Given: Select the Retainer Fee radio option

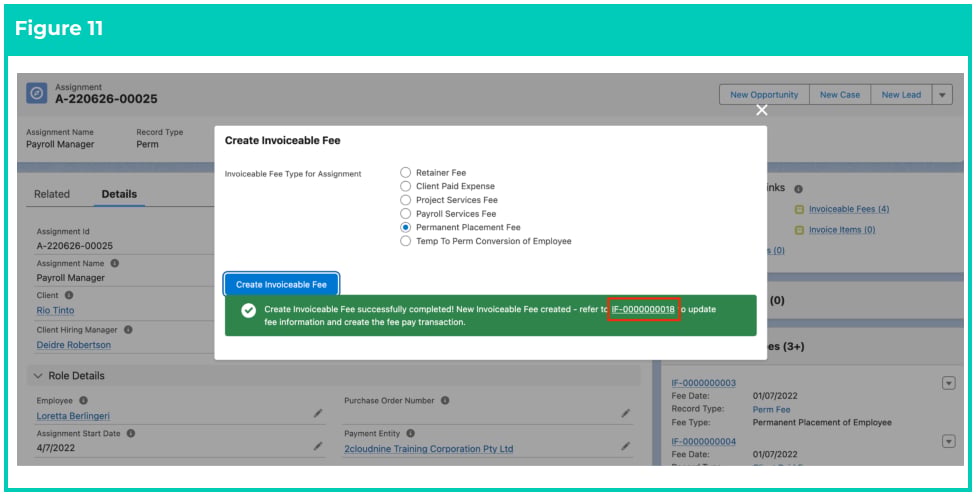Looking at the screenshot, I should 405,172.
